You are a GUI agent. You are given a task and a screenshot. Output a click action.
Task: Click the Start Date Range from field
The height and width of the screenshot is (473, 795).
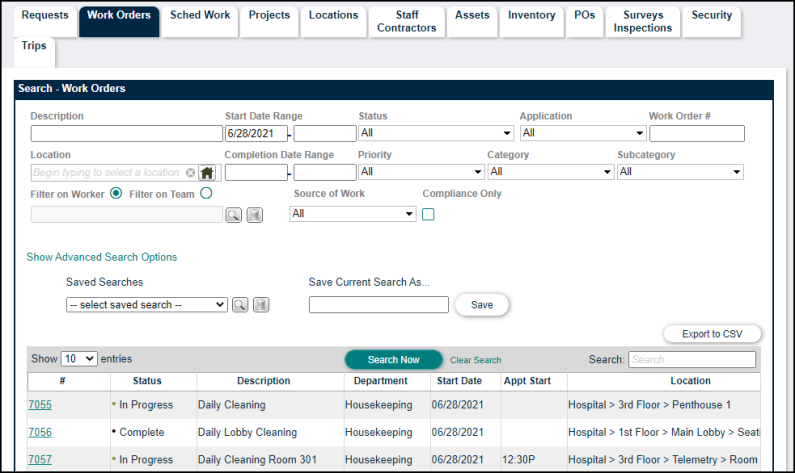pos(256,133)
